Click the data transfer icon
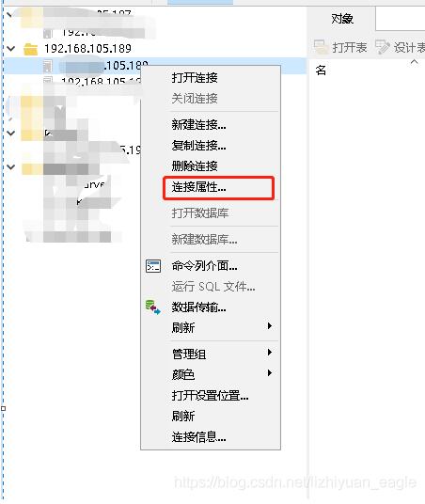 153,307
